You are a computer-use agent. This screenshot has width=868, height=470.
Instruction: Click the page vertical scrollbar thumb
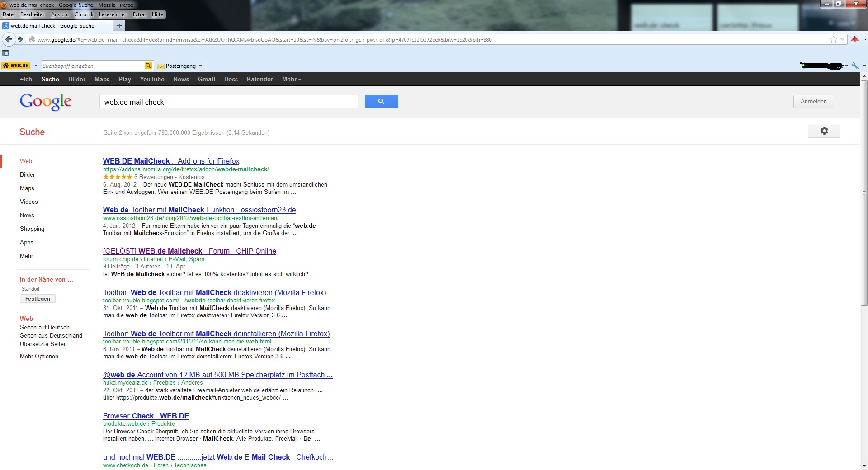(x=864, y=193)
